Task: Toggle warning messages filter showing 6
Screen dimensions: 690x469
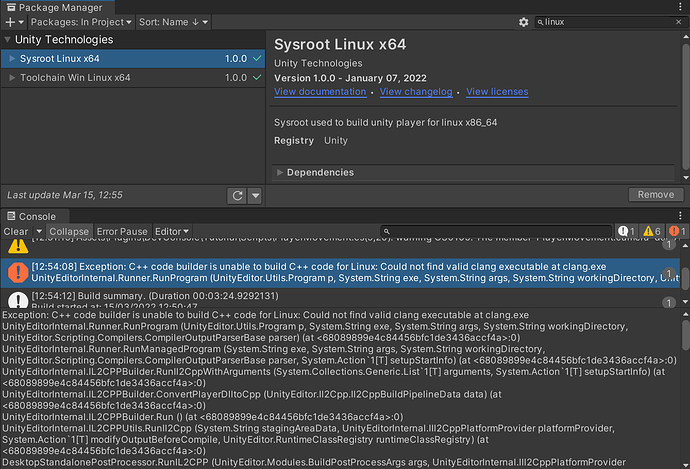Action: coord(651,232)
